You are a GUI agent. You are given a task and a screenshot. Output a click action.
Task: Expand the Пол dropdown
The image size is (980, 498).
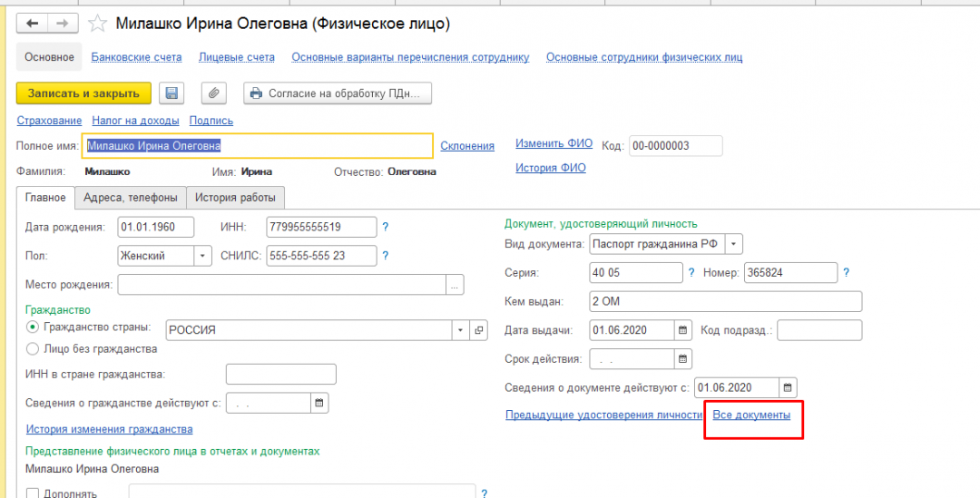tap(202, 256)
